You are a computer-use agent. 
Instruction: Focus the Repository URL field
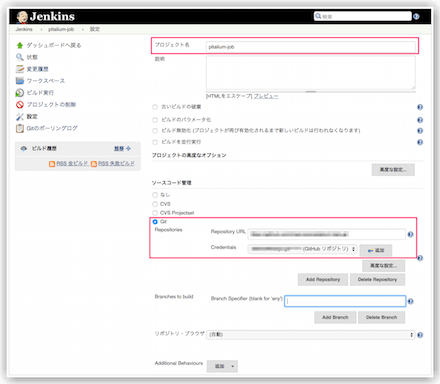point(327,234)
